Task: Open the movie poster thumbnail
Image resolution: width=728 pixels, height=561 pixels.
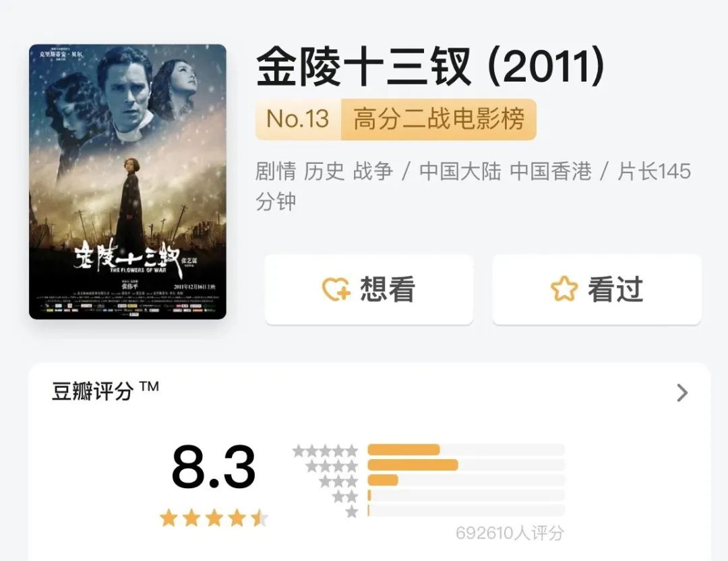Action: (x=127, y=181)
